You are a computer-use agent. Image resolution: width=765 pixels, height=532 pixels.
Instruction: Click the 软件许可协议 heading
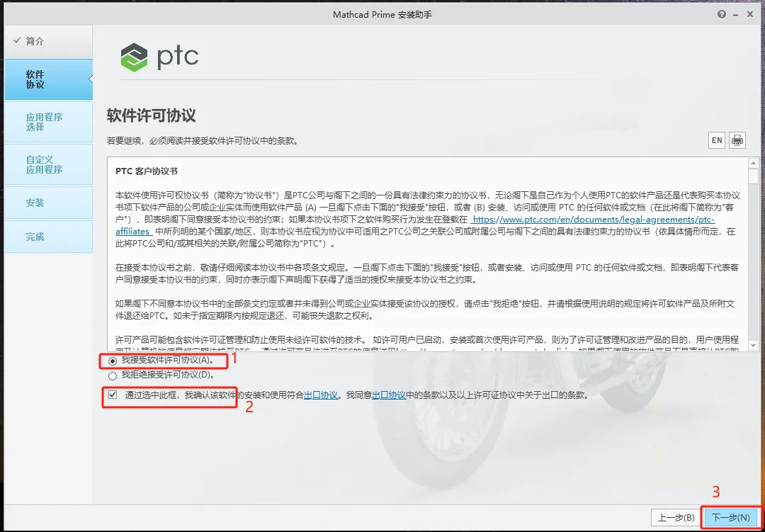[151, 115]
